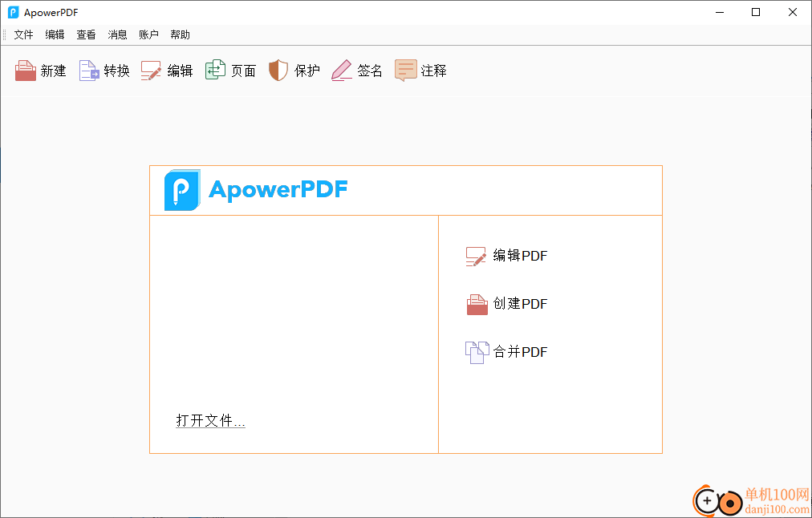
Task: Open the 帮助 menu
Action: point(180,34)
